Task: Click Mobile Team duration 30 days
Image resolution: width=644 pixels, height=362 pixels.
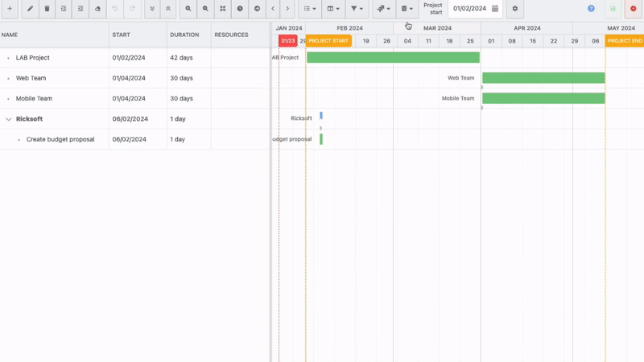Action: coord(181,98)
